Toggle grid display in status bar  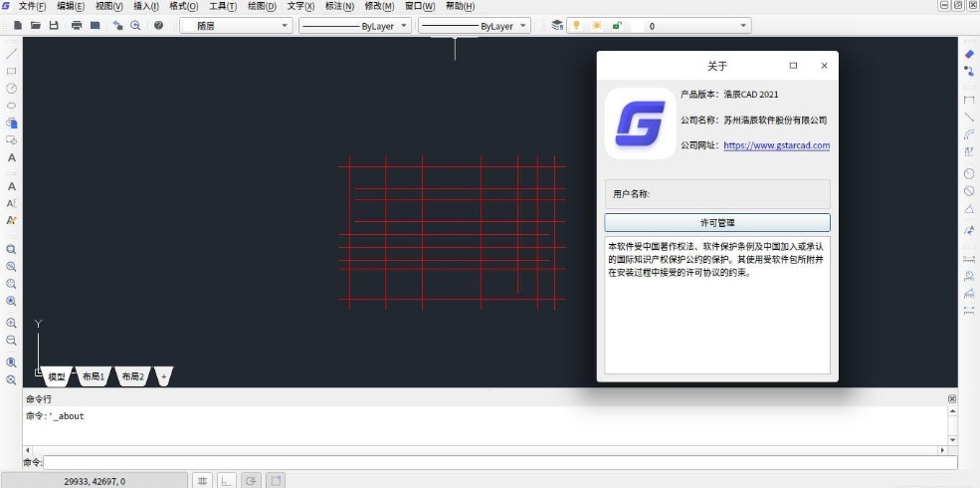(x=203, y=480)
